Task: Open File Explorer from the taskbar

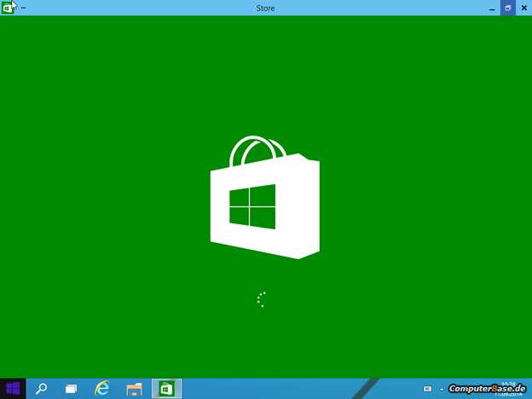Action: [x=134, y=389]
